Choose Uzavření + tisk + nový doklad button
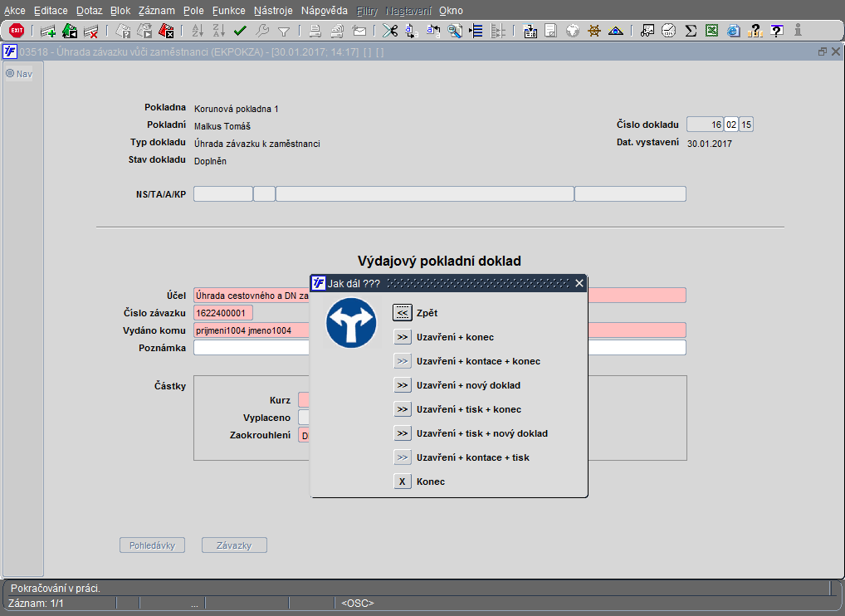 click(402, 433)
